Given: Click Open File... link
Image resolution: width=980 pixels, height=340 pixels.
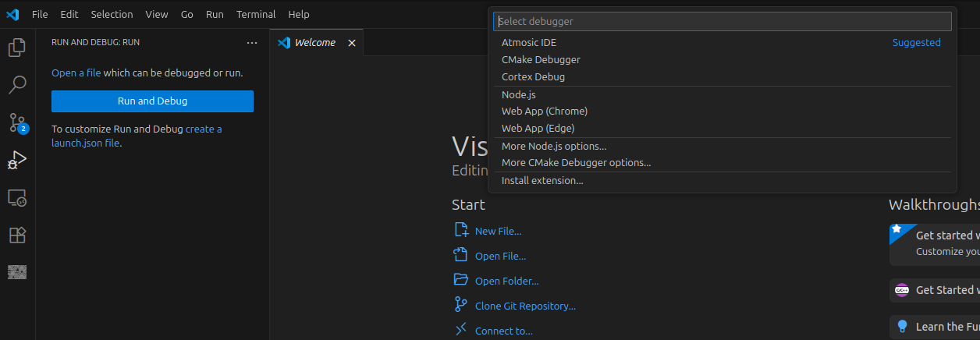Looking at the screenshot, I should (x=500, y=256).
